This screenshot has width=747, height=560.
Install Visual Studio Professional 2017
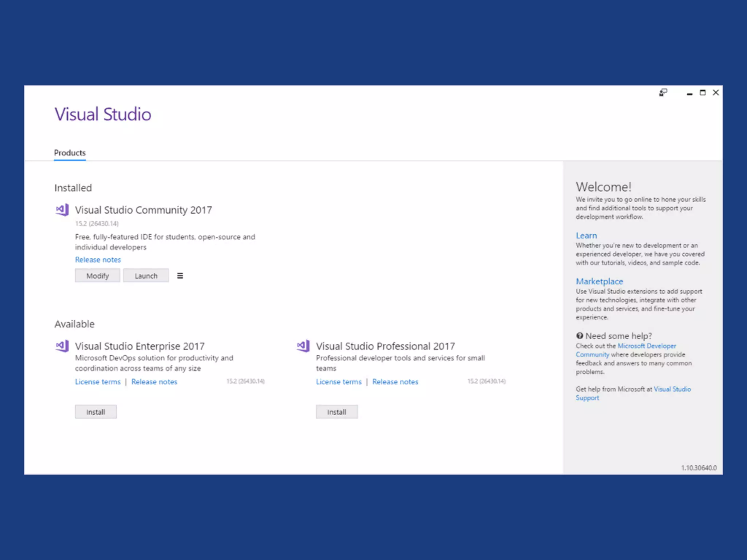pos(336,412)
